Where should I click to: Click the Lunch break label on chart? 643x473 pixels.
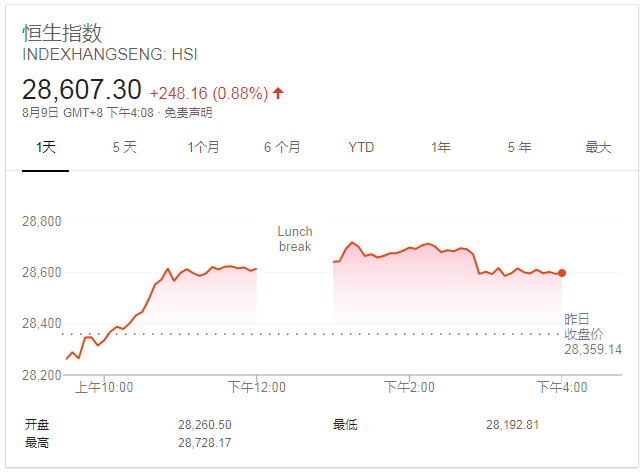295,239
